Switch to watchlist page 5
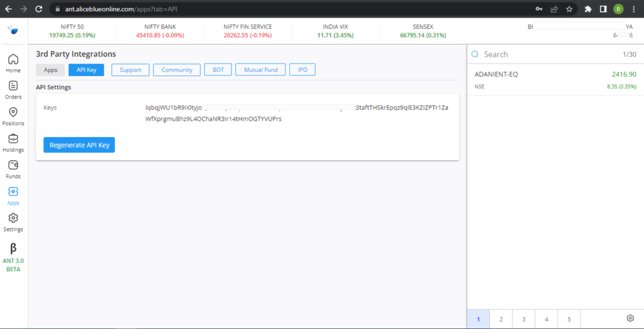Screen dimensions: 644x329 569,319
